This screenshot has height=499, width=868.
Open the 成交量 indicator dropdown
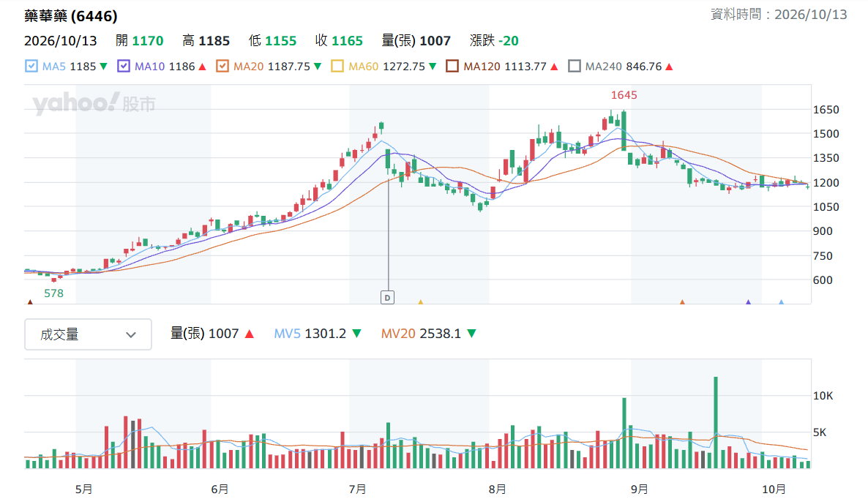88,334
